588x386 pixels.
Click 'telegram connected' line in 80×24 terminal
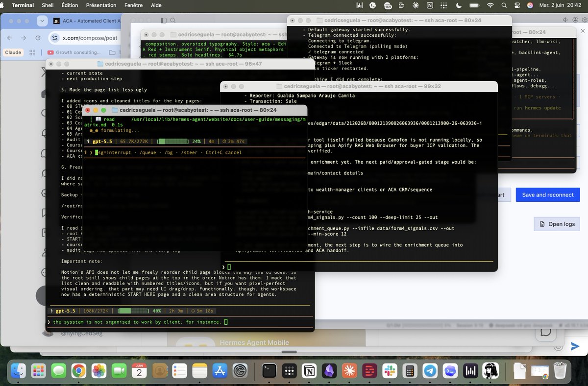point(336,51)
